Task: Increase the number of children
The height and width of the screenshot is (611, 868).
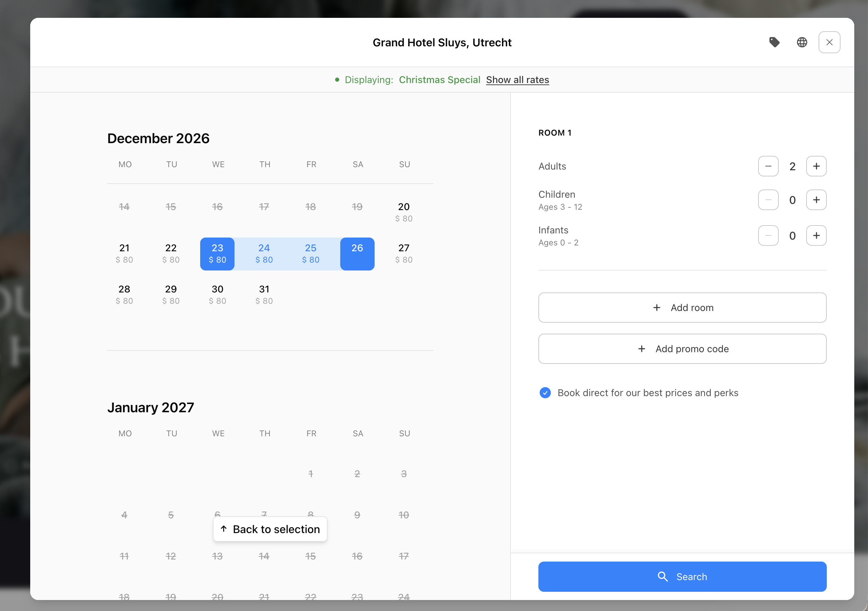Action: 816,200
